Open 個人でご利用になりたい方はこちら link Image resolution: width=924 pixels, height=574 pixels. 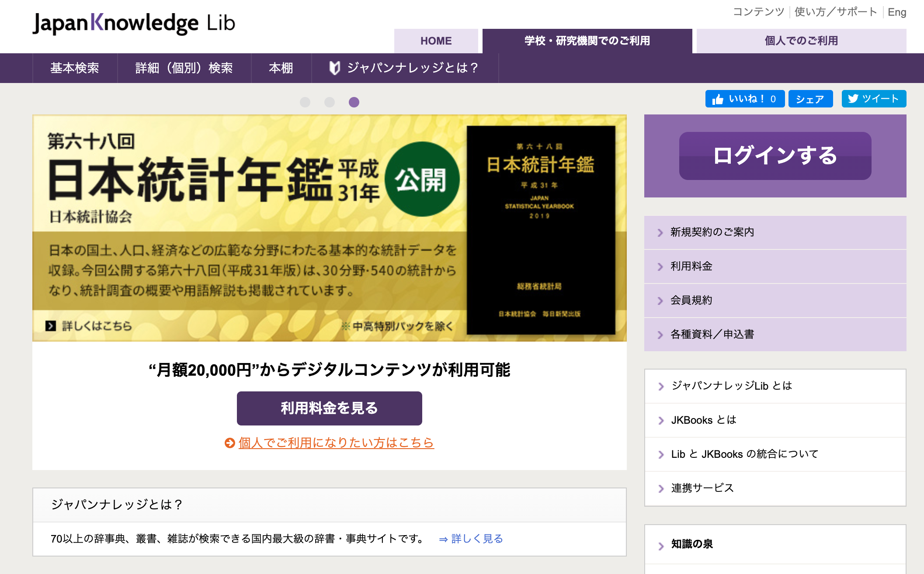point(336,443)
